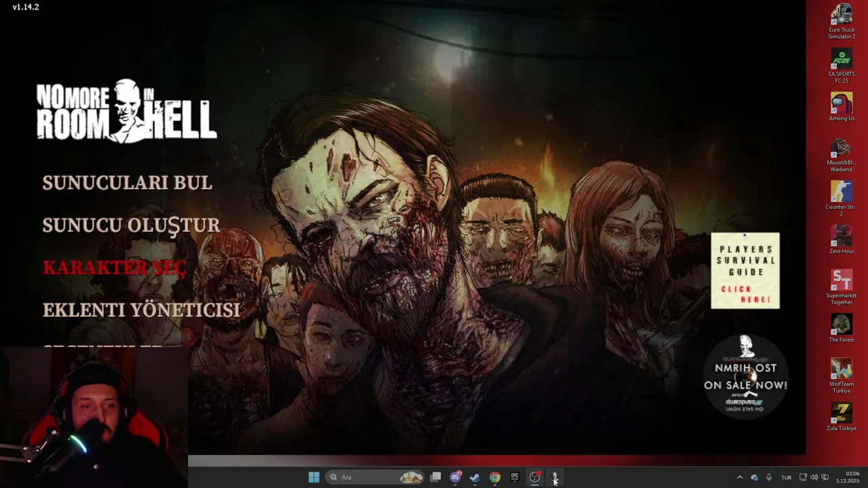Switch keyboard language TUR indicator
The height and width of the screenshot is (488, 868).
point(786,477)
